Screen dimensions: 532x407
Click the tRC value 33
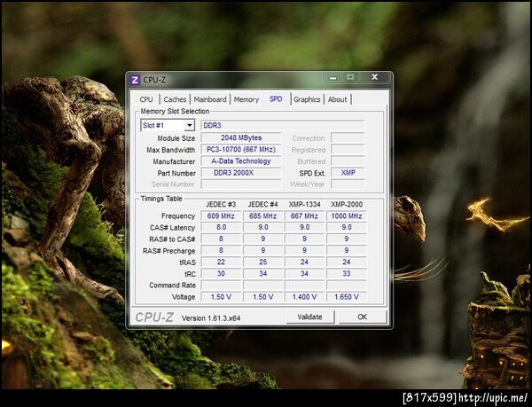[x=347, y=274]
